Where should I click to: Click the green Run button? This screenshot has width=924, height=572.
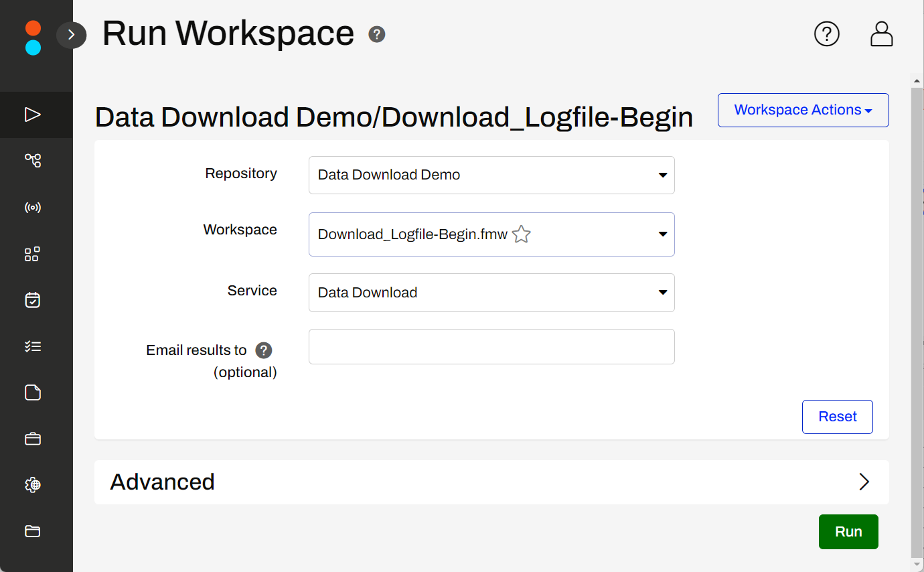(x=848, y=532)
